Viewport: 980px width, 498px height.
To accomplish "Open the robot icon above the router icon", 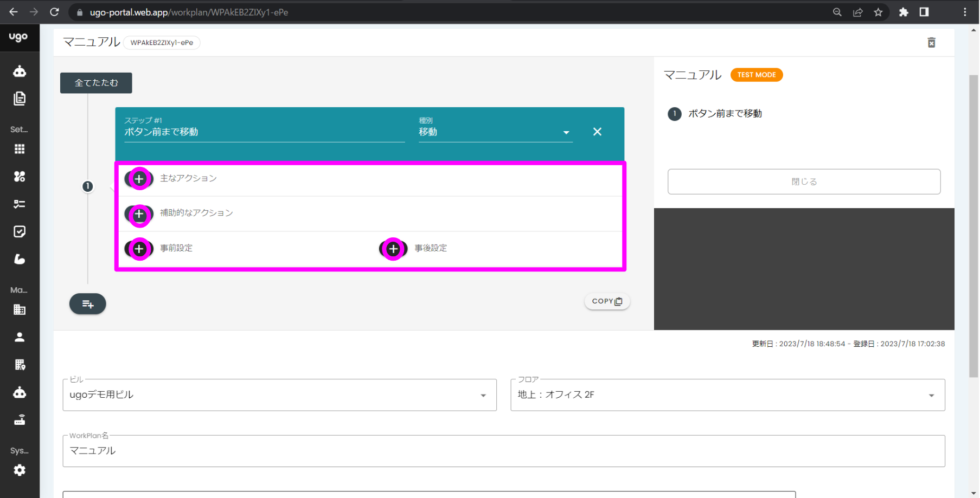I will (x=20, y=392).
